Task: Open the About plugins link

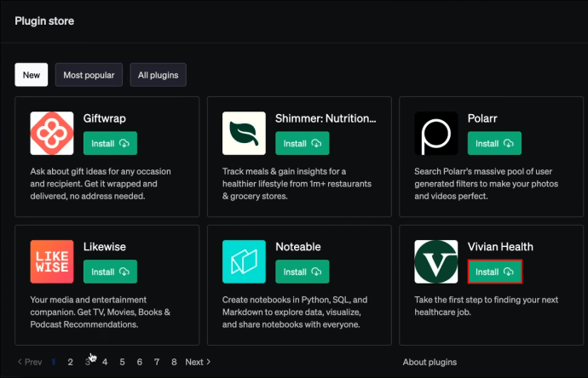Action: point(429,362)
